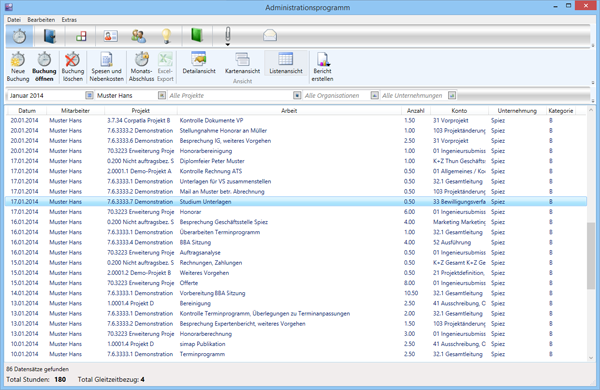The width and height of the screenshot is (600, 390).
Task: Sort by the Anzahl column header
Action: tap(416, 111)
